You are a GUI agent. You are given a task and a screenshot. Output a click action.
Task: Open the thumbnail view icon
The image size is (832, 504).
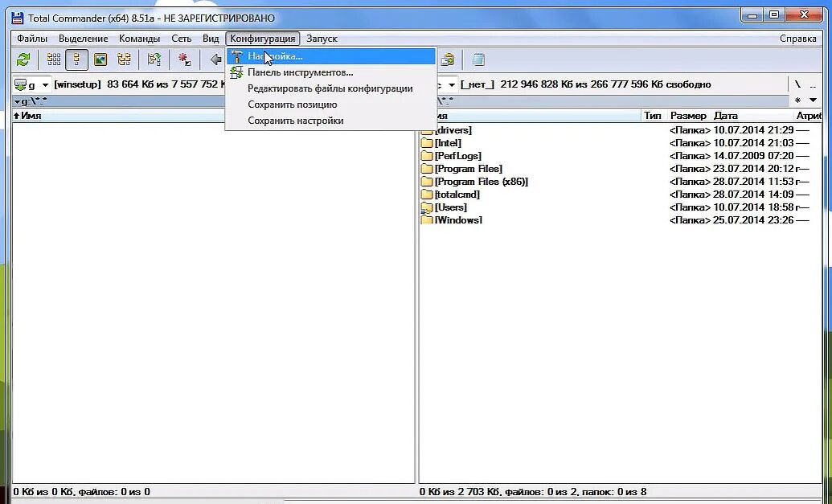point(100,59)
